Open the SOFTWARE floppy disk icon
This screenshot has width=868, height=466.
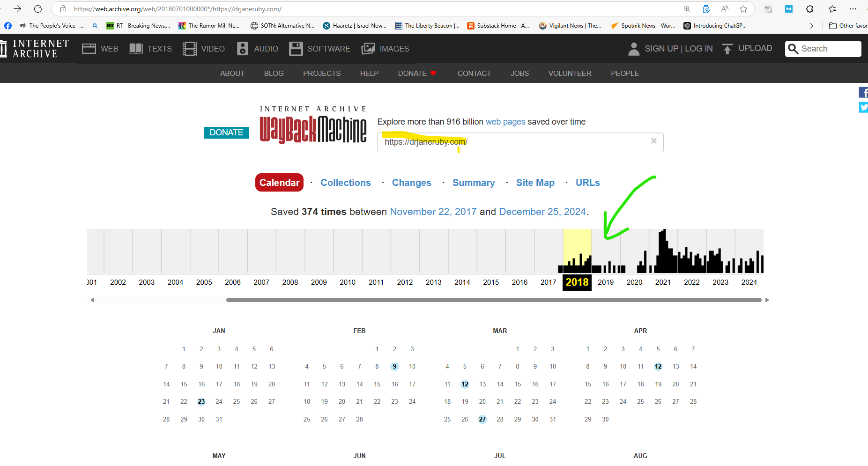point(296,49)
